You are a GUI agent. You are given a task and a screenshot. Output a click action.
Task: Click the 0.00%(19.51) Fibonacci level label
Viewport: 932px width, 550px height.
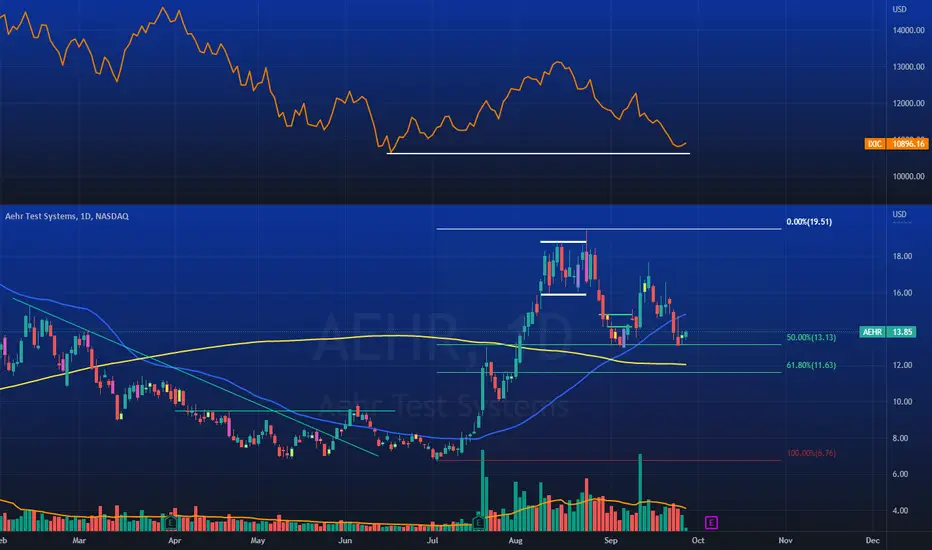809,222
